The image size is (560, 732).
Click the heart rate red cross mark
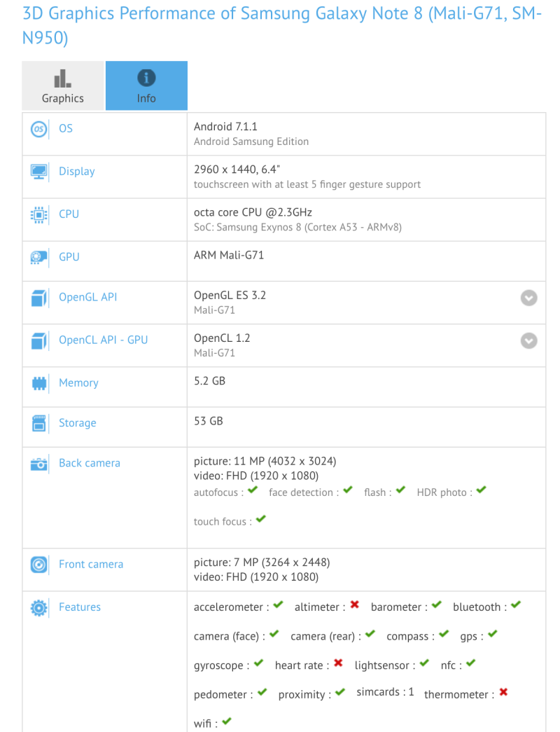(x=339, y=663)
